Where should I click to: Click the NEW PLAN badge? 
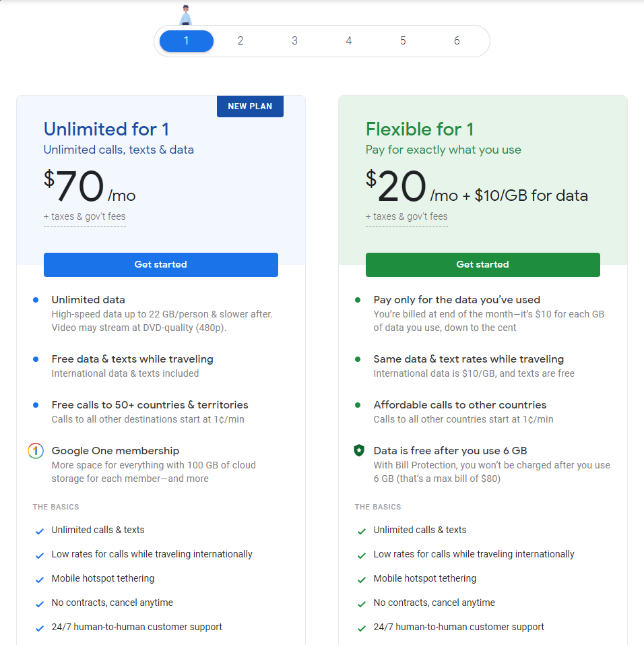[250, 106]
